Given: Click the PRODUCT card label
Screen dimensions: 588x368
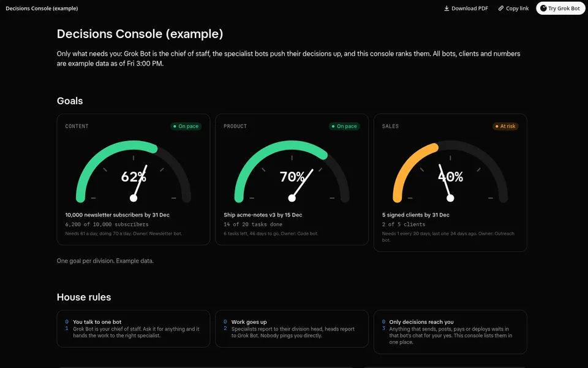Looking at the screenshot, I should [x=235, y=126].
